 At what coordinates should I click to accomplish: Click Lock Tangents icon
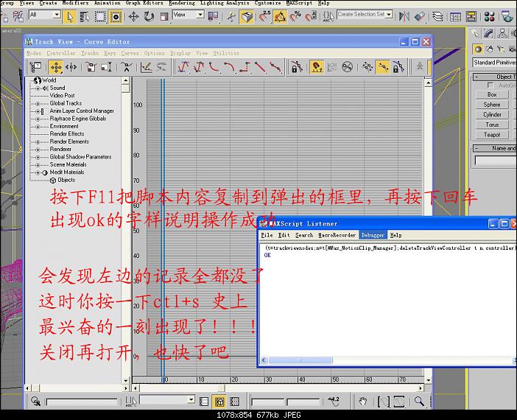click(x=398, y=67)
